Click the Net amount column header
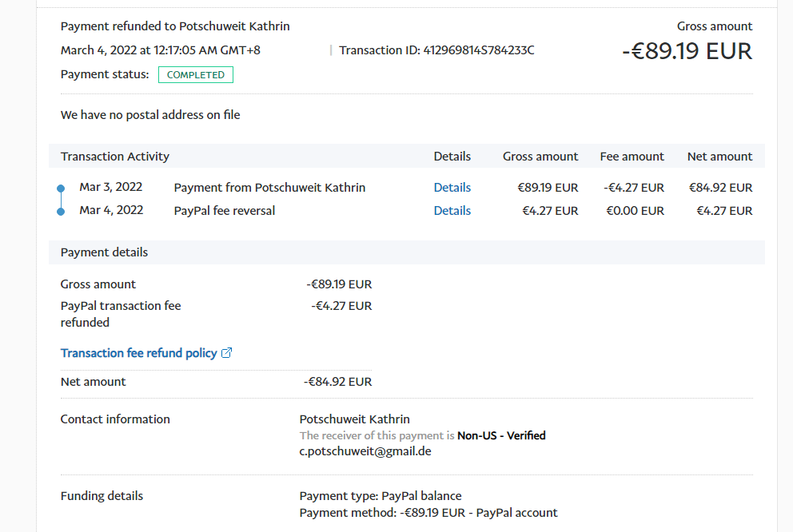793x532 pixels. pos(719,157)
